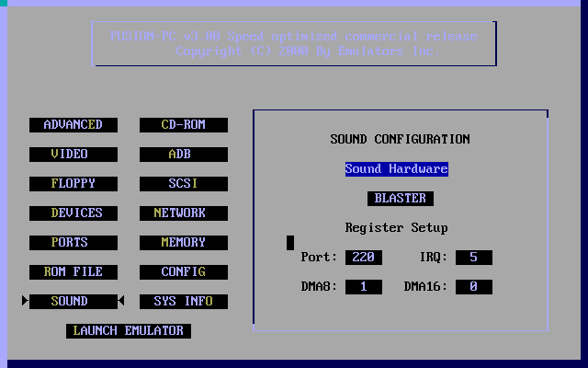The height and width of the screenshot is (368, 588).
Task: Open the VIDEO settings page
Action: pyautogui.click(x=73, y=155)
